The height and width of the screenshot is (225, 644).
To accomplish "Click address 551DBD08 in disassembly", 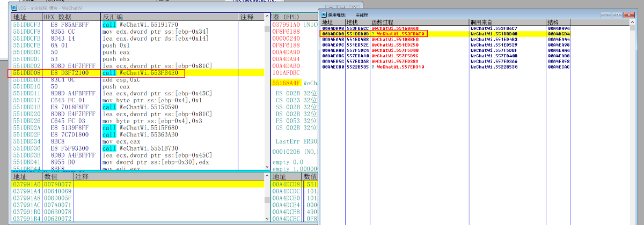I will click(27, 73).
